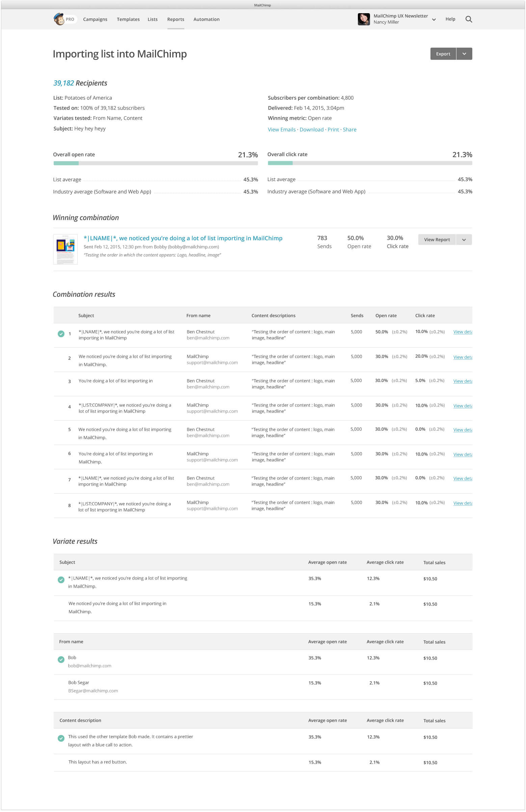Screen dimensions: 526x812
Task: Click the Help menu item
Action: pos(450,19)
